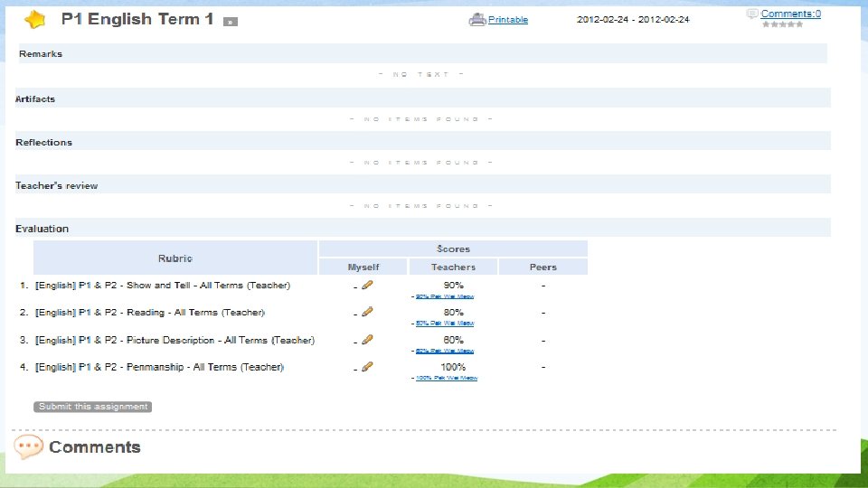
Task: Click the P1 English Term 1 title
Action: [x=137, y=19]
